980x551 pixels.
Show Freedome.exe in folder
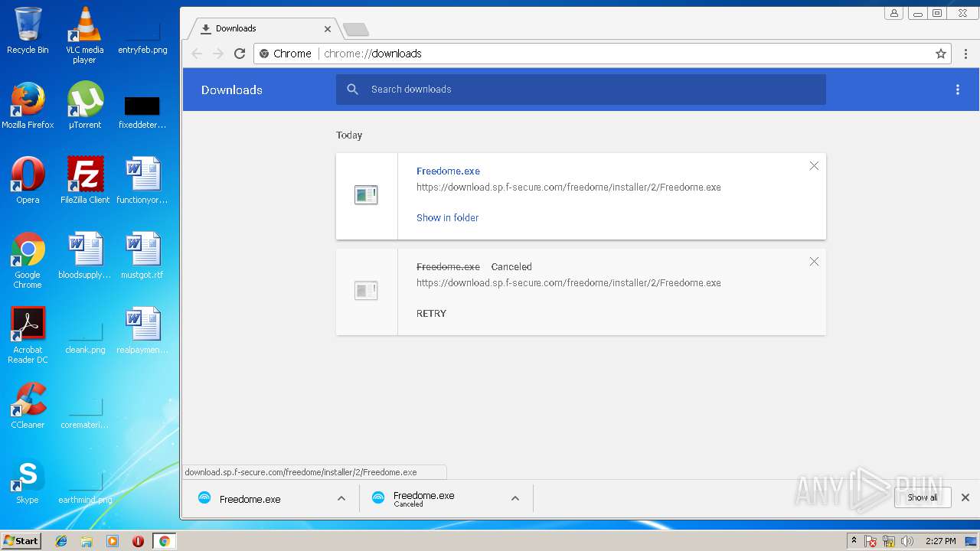coord(447,218)
